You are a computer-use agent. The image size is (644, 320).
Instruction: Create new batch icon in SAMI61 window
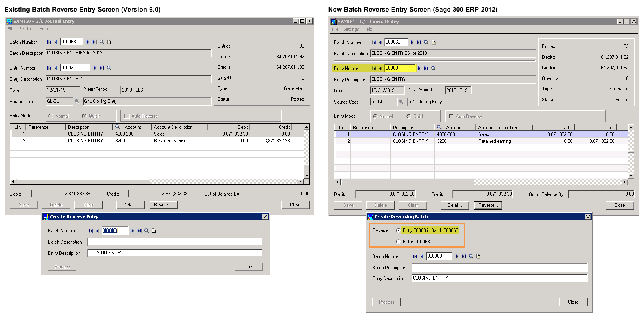coord(434,42)
